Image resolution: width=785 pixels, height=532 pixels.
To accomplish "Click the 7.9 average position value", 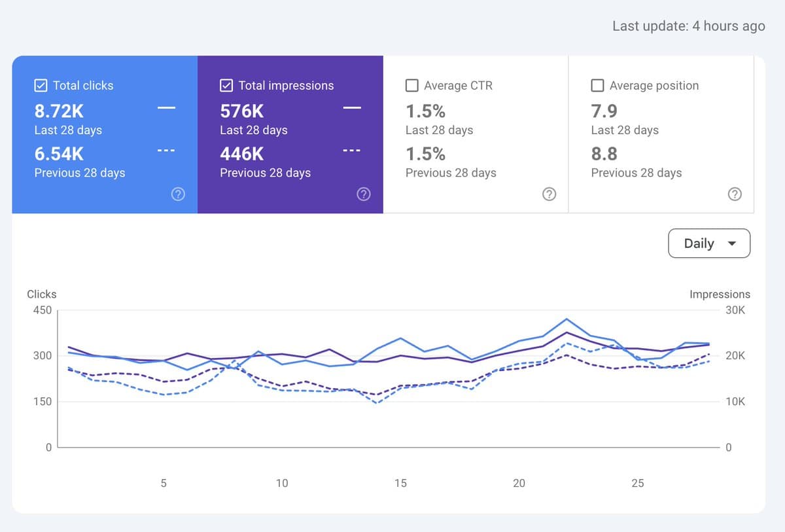I will pos(604,111).
